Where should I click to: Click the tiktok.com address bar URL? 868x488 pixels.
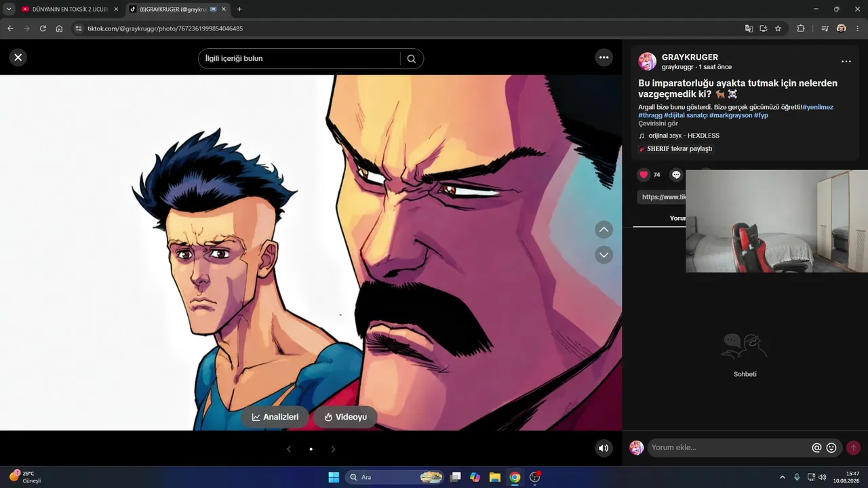point(165,28)
